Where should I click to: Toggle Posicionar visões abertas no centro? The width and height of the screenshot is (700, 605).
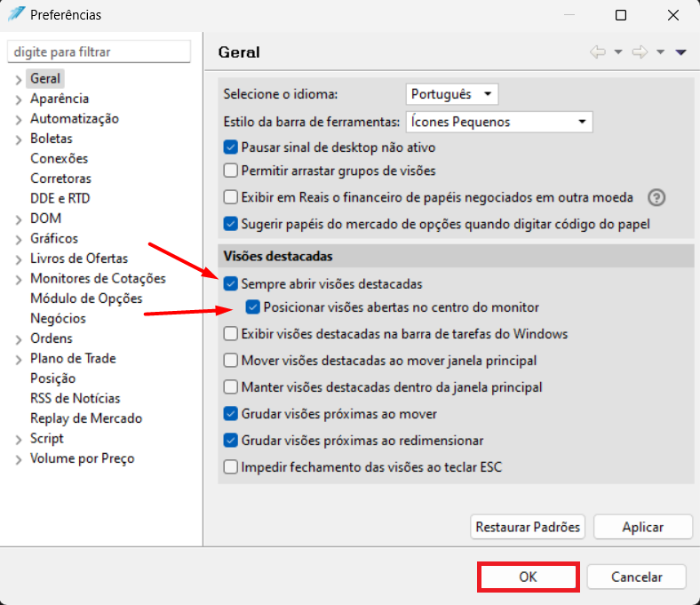point(252,307)
